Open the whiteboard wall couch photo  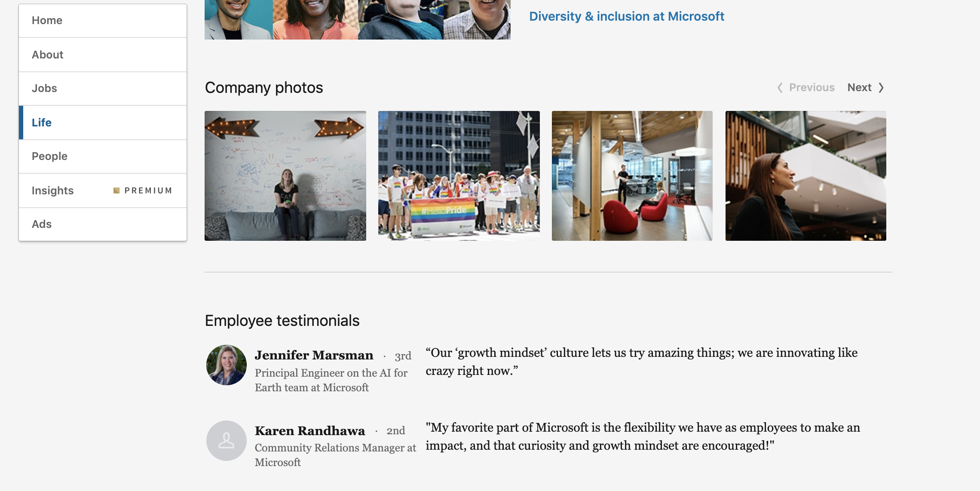pyautogui.click(x=285, y=176)
